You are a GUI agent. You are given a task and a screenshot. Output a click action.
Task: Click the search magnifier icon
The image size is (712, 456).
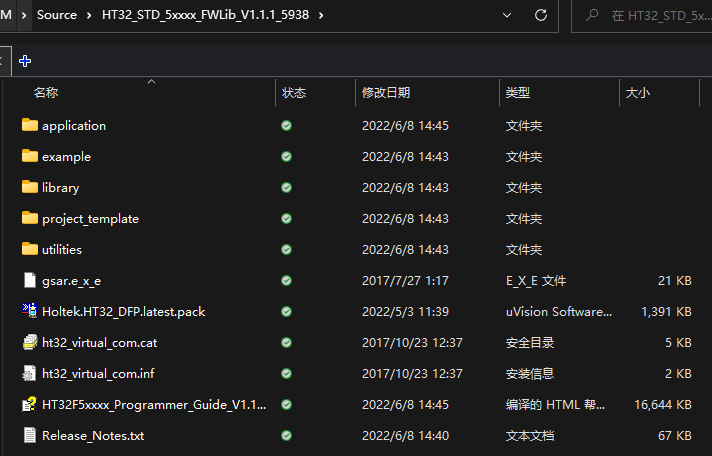592,15
